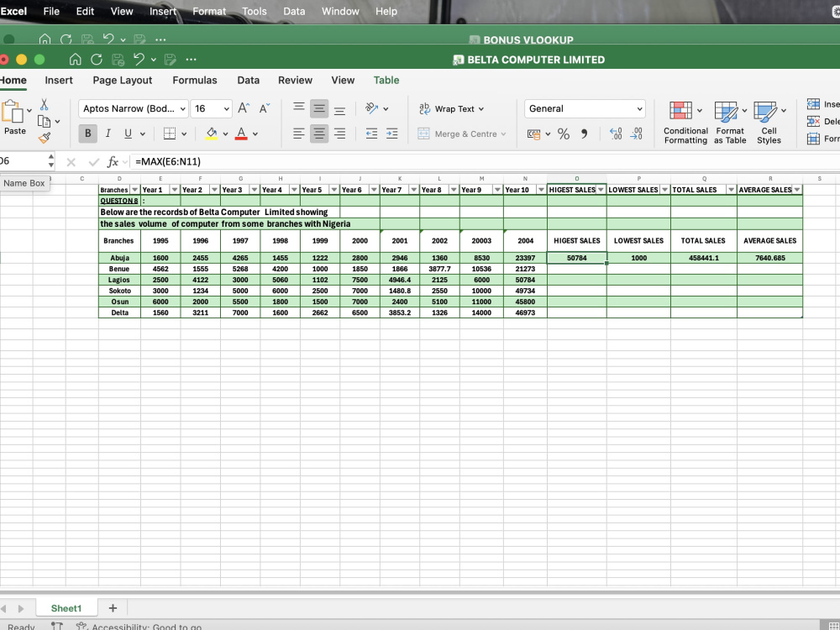The width and height of the screenshot is (840, 630).
Task: Add a new sheet with plus button
Action: tap(113, 608)
